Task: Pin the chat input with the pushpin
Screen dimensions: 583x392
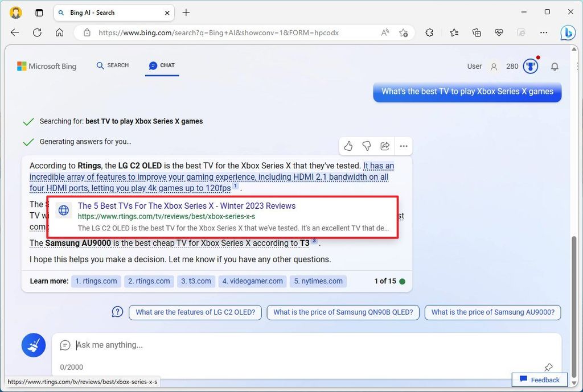Action: coord(548,368)
